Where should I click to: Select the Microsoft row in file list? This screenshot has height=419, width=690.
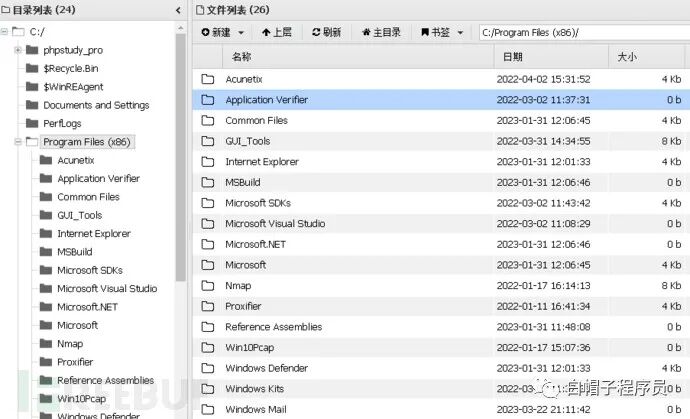(x=441, y=265)
